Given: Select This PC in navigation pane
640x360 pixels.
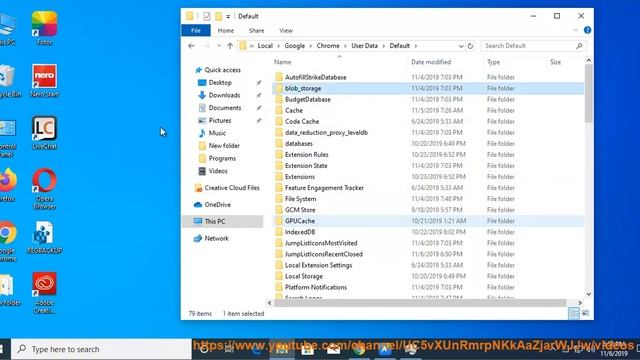Looking at the screenshot, I should pos(222,221).
